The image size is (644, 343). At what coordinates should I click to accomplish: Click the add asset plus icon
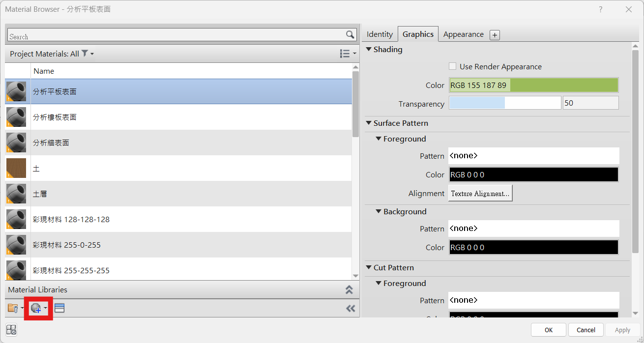pos(495,35)
